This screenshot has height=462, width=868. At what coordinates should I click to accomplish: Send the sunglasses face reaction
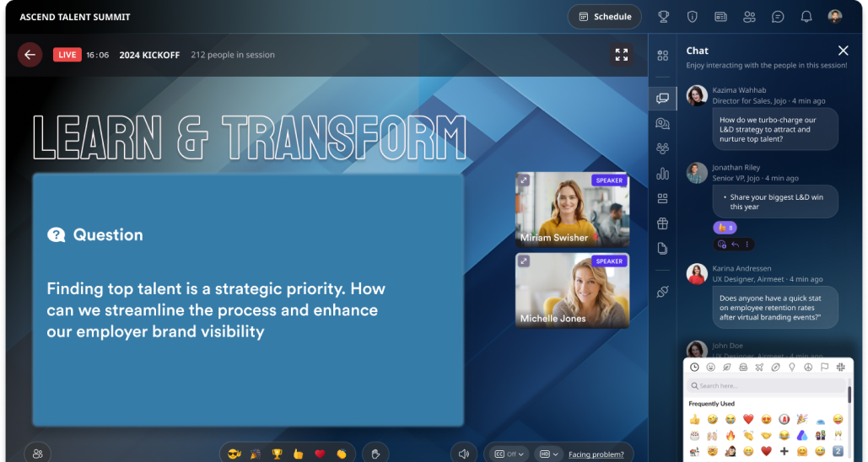(x=235, y=454)
